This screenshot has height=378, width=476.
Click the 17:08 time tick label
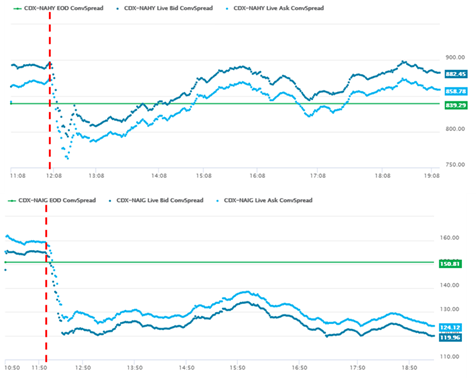click(318, 176)
